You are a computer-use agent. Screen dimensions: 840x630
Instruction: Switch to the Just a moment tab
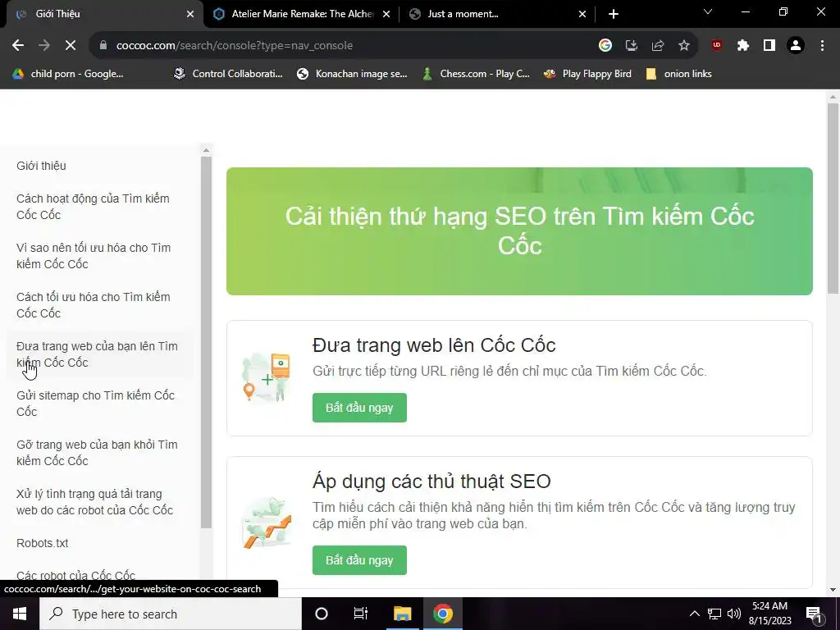(497, 14)
